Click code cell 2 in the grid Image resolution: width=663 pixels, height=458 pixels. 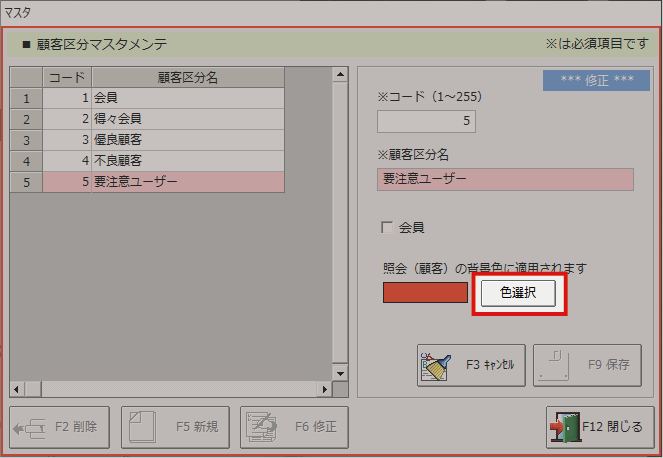click(x=67, y=119)
